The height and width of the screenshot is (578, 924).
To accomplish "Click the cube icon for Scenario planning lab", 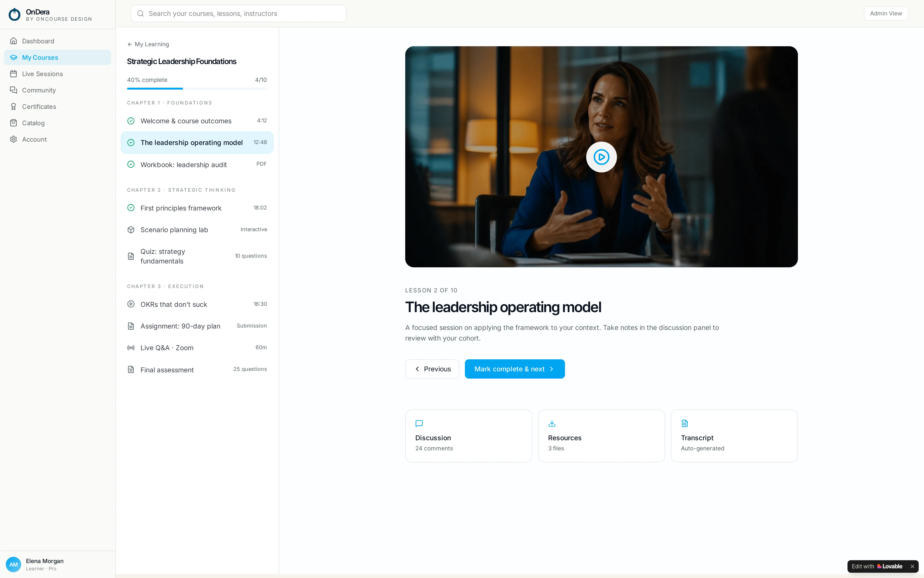I will (x=131, y=230).
